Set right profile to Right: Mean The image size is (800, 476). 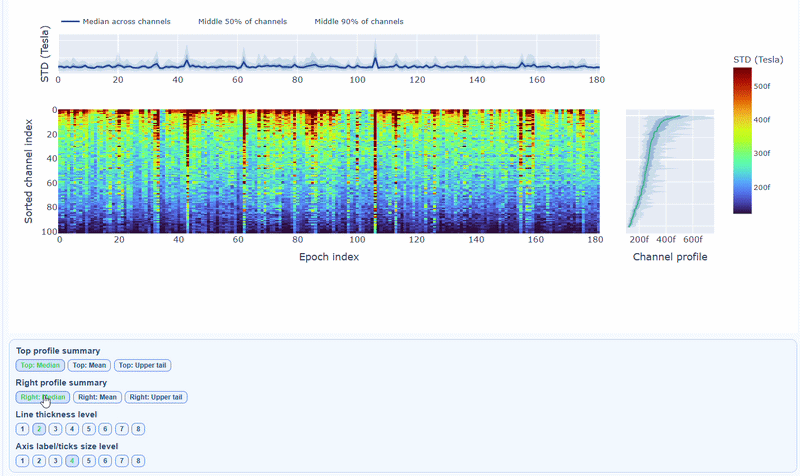point(97,397)
